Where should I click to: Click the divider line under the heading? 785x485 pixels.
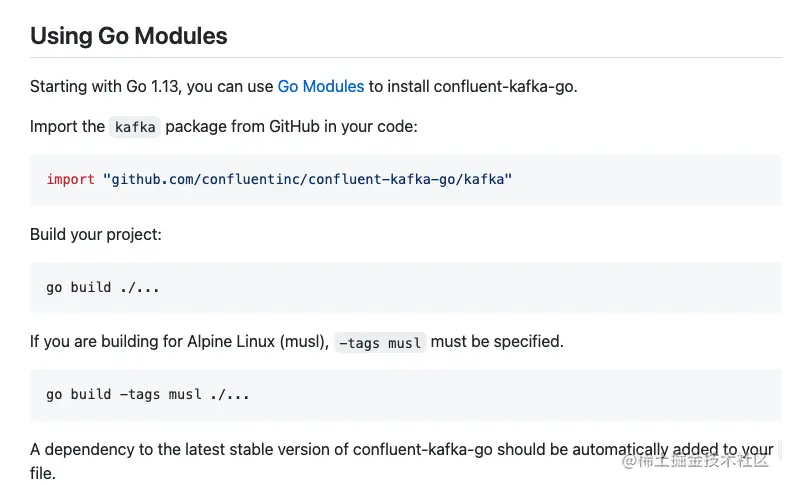400,58
